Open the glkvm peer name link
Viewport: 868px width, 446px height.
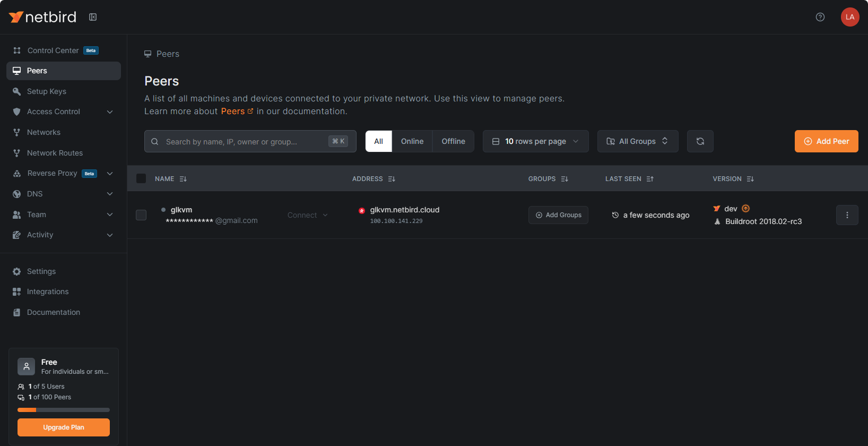[x=181, y=210]
